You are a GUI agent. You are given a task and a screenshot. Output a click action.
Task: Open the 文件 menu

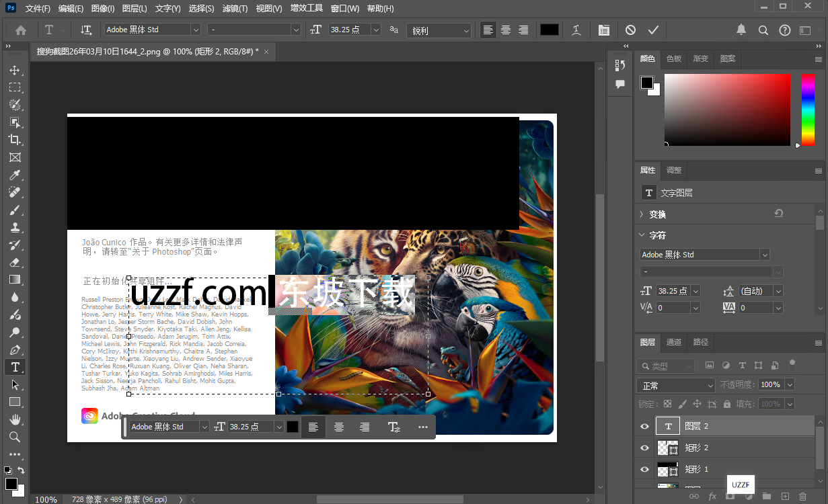[37, 8]
